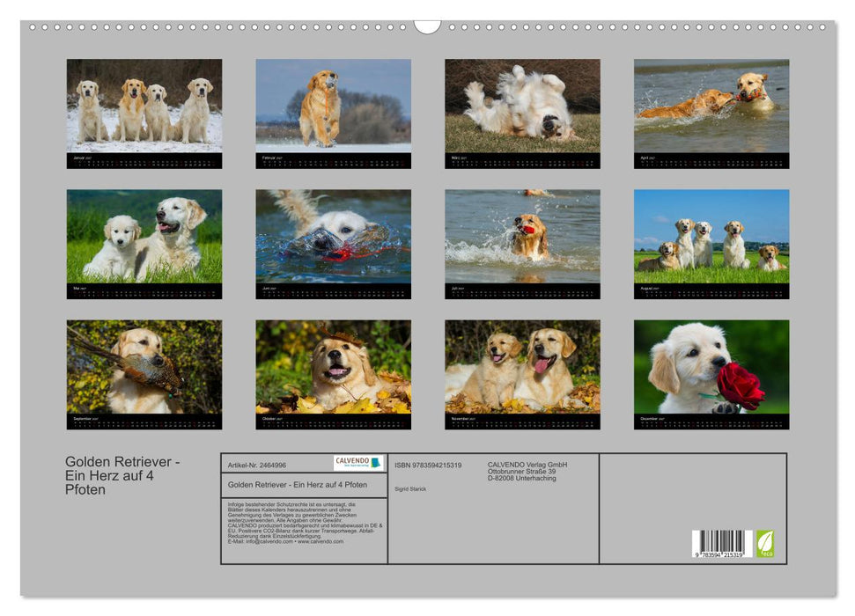The height and width of the screenshot is (616, 855).
Task: Select the February thumbnail of a retriever walking in snow
Action: click(333, 114)
